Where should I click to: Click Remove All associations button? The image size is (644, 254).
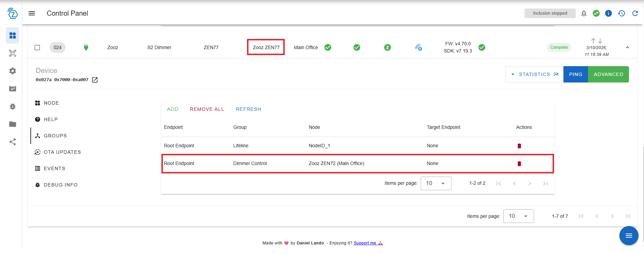tap(207, 109)
